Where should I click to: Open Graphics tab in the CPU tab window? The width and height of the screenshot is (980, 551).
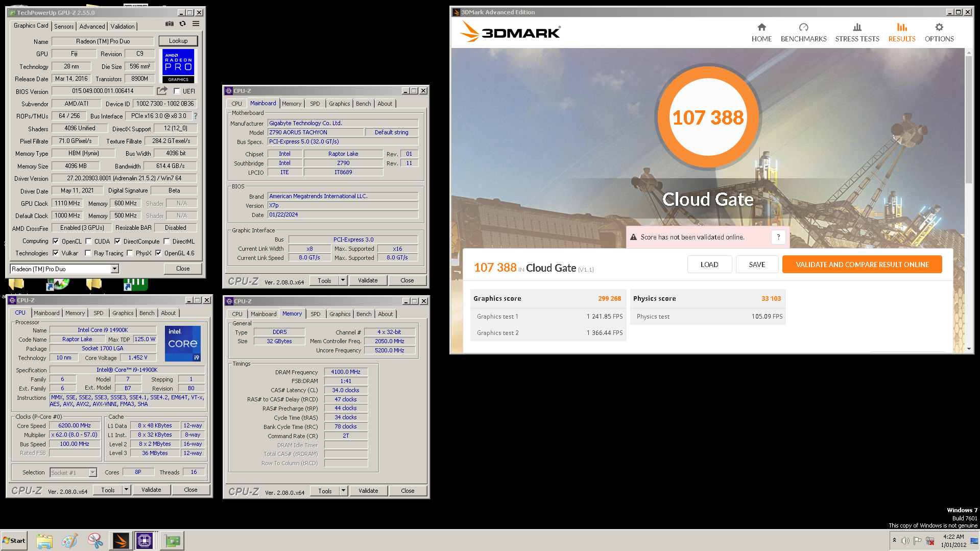(123, 313)
